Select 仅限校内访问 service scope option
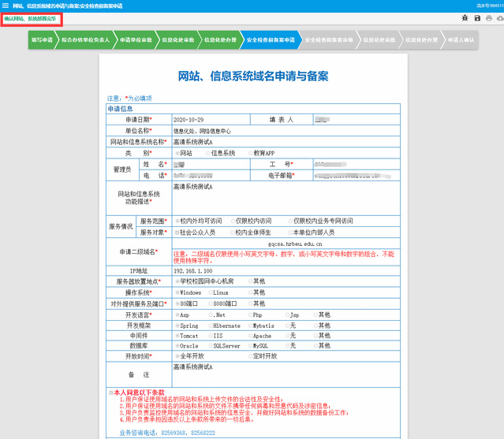 [x=231, y=221]
